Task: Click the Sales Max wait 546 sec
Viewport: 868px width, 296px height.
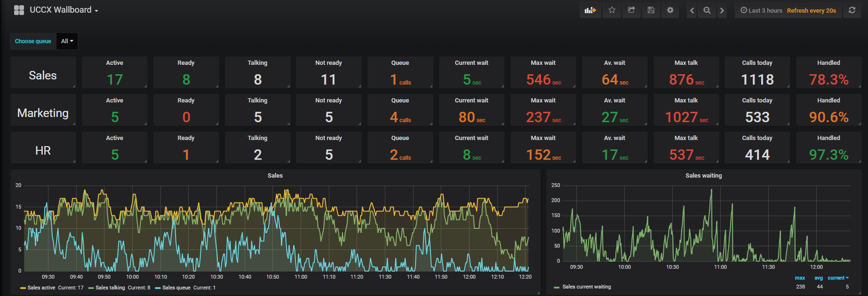Action: (x=543, y=80)
